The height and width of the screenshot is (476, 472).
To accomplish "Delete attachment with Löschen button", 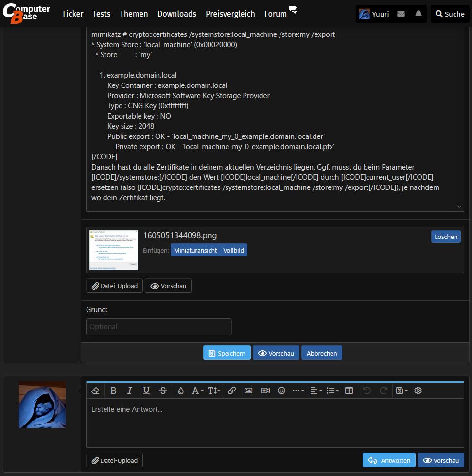I will tap(446, 237).
